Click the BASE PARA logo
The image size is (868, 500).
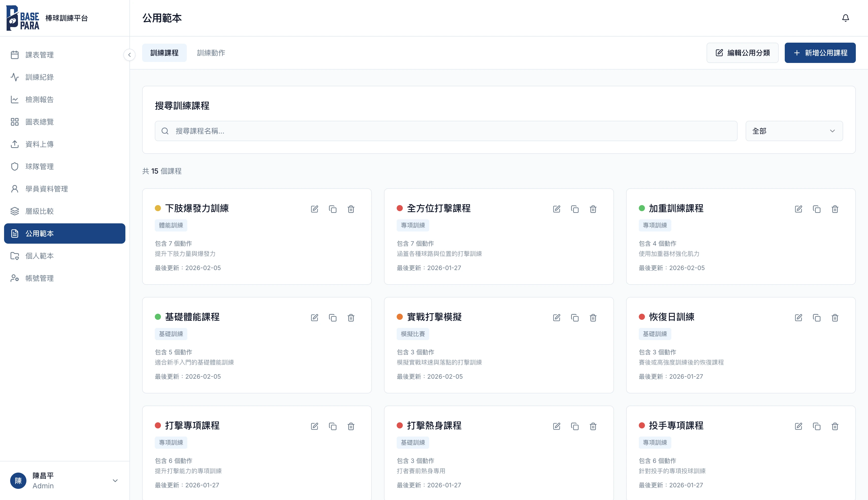[23, 18]
